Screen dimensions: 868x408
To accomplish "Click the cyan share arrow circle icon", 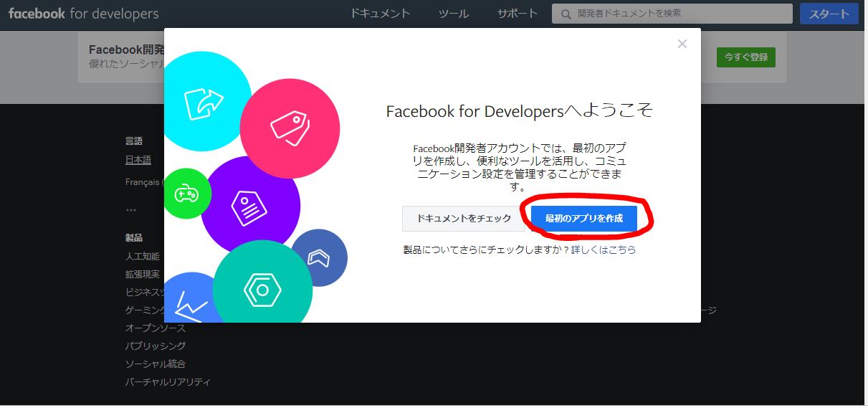I will tap(204, 102).
